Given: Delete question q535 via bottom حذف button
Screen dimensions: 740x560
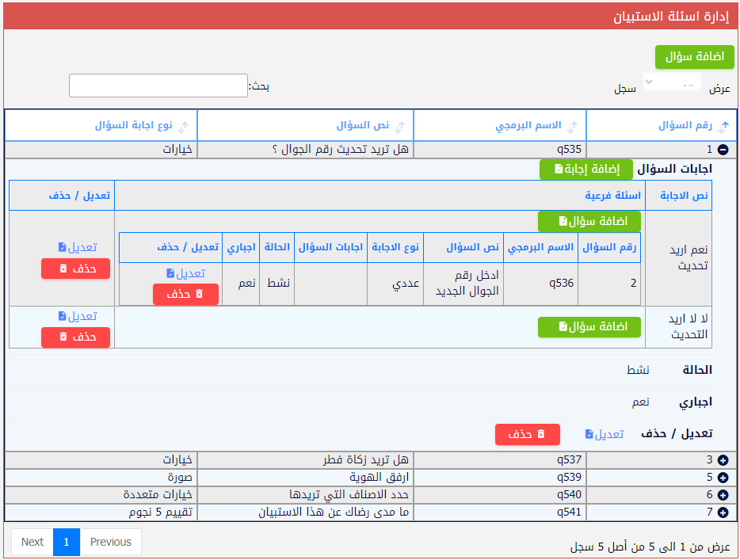Looking at the screenshot, I should click(528, 434).
